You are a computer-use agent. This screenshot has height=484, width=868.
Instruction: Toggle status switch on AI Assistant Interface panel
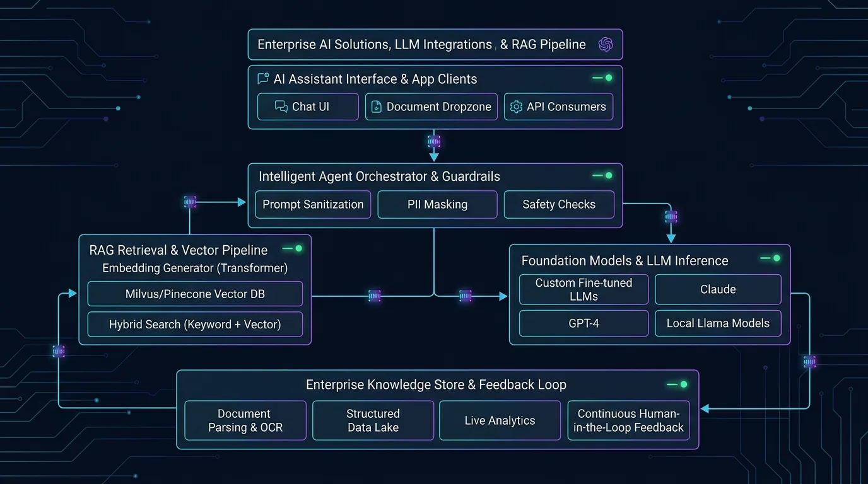tap(602, 78)
